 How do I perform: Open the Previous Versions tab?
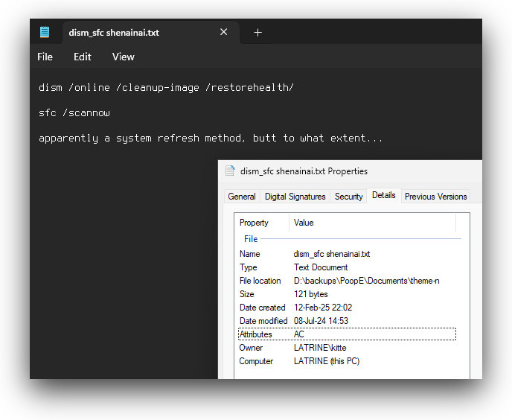pos(435,197)
